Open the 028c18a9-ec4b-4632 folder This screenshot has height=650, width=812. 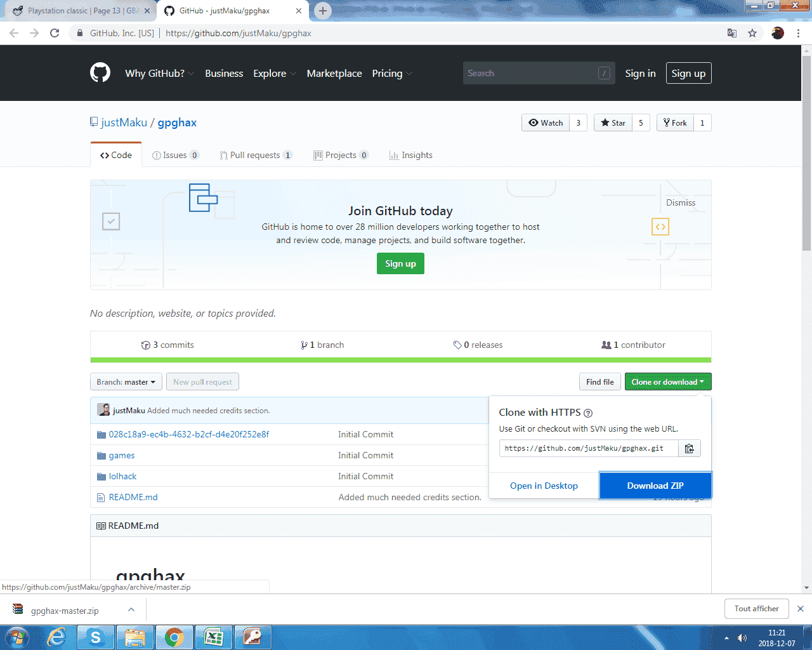click(x=189, y=434)
